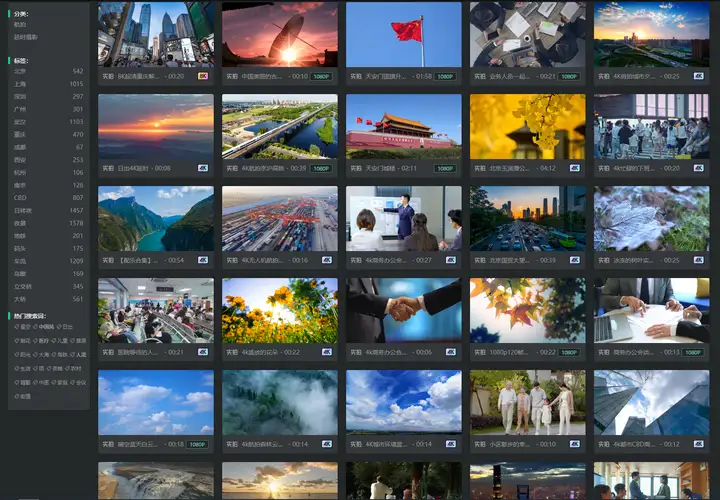Viewport: 720px width, 500px height.
Task: Click the 00:22 yellow flowers video title
Action: 261,352
